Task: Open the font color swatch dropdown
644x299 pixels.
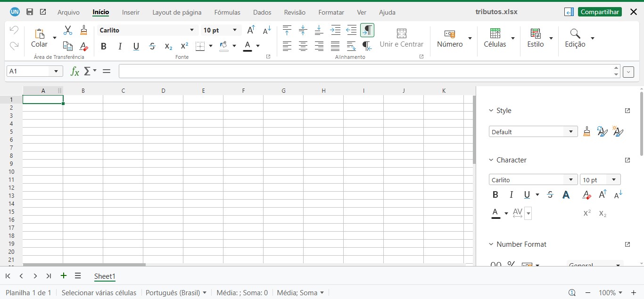Action: pos(257,46)
